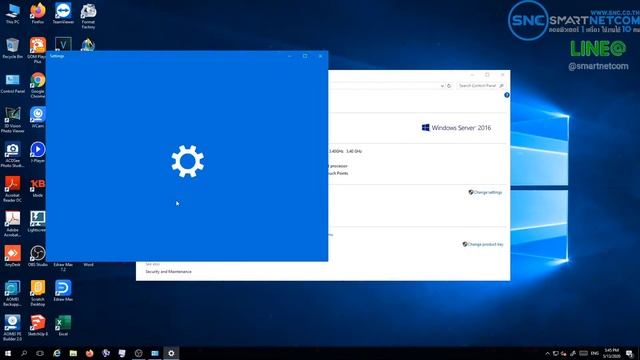
Task: Open ACDSee Photo Studio shortcut
Action: [12, 155]
